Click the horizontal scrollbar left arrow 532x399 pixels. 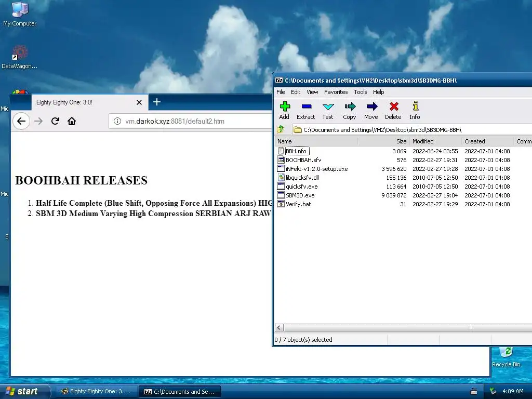pos(279,327)
